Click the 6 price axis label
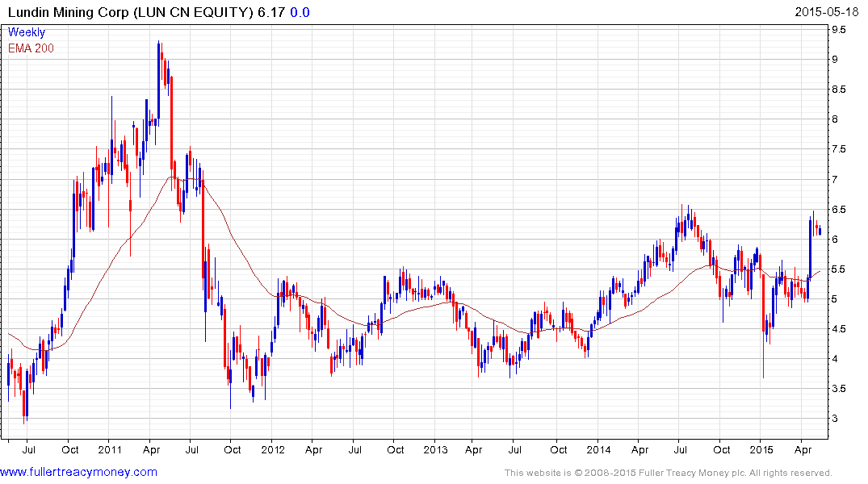Image resolution: width=868 pixels, height=484 pixels. [x=835, y=239]
